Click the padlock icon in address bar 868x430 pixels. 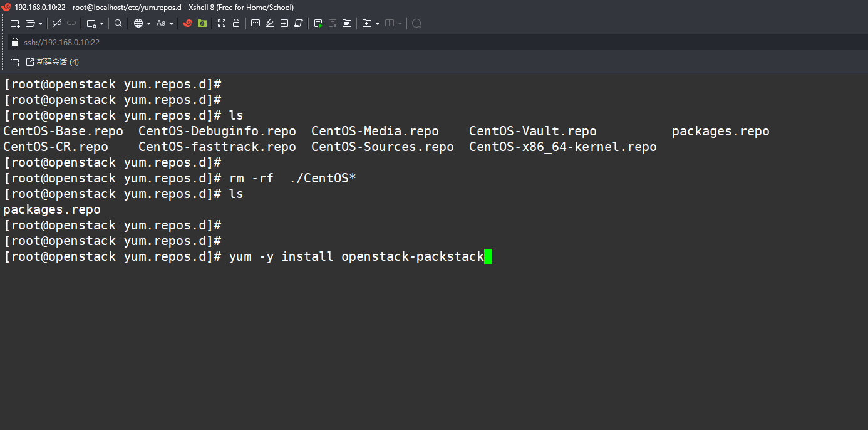16,42
